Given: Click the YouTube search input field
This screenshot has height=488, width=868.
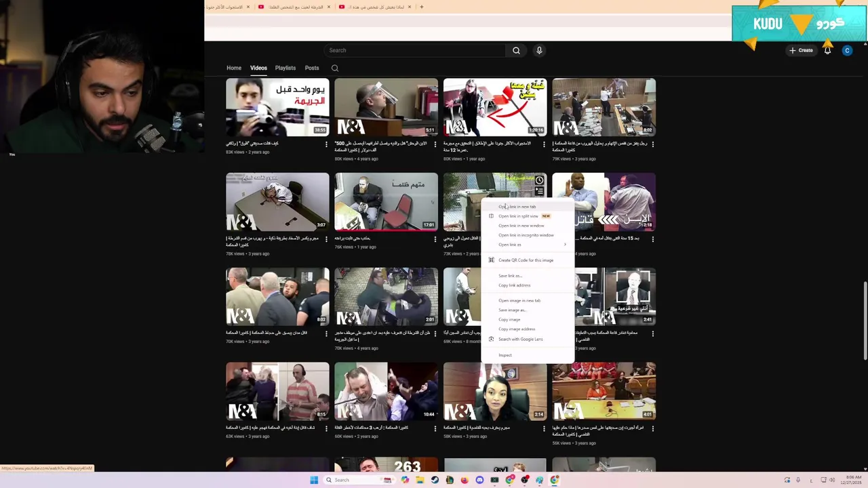Looking at the screenshot, I should (415, 50).
